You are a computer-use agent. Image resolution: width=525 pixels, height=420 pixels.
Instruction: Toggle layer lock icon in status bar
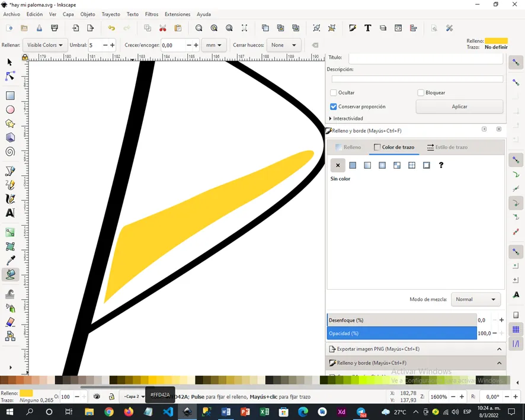[x=111, y=396]
